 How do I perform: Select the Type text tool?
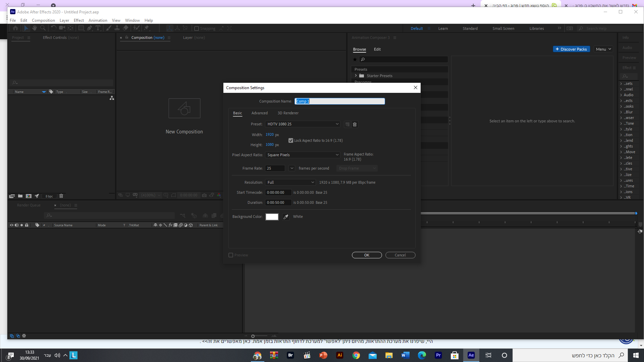[98, 28]
